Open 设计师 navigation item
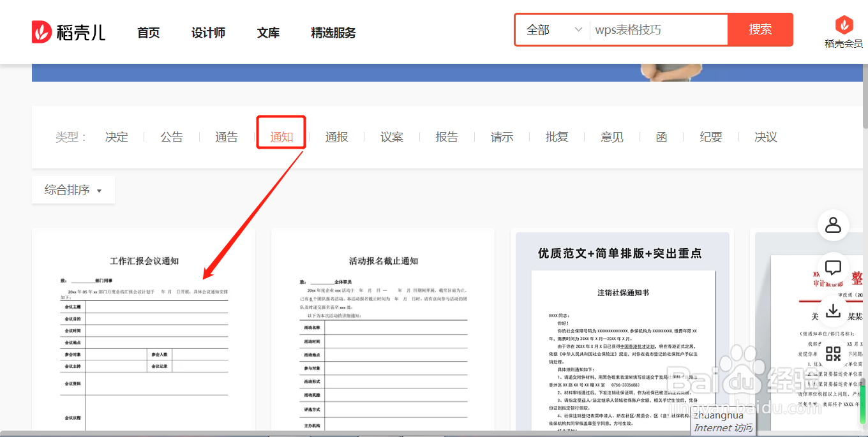This screenshot has width=868, height=437. pos(208,33)
